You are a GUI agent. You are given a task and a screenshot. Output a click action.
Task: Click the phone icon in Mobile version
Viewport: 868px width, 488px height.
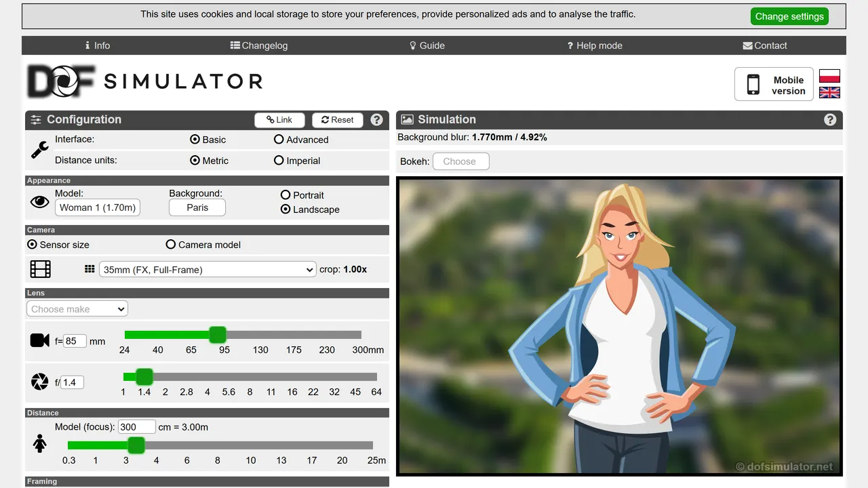pos(753,85)
